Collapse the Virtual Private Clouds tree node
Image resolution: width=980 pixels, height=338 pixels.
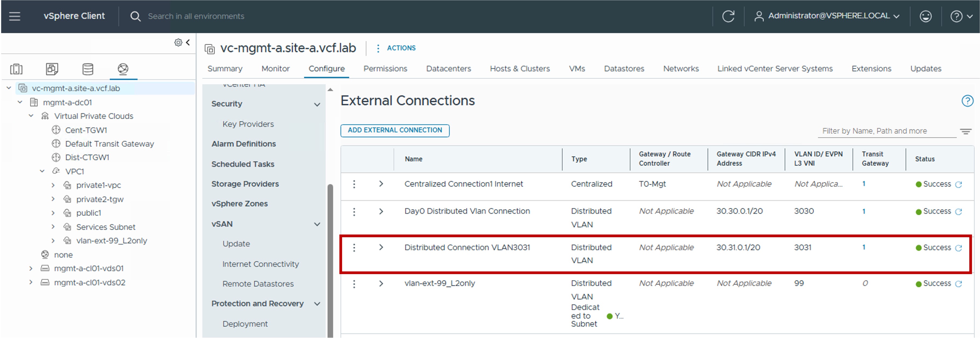click(31, 116)
